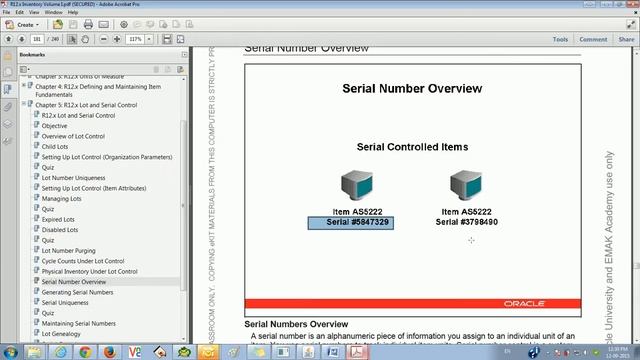This screenshot has width=640, height=360.
Task: Open bookmark Managing Lots
Action: (61, 199)
